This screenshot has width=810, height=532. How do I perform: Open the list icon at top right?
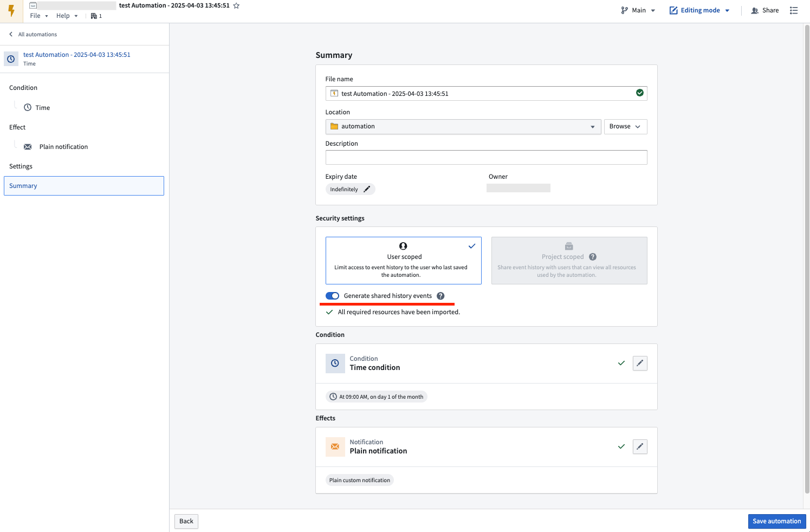pyautogui.click(x=794, y=10)
